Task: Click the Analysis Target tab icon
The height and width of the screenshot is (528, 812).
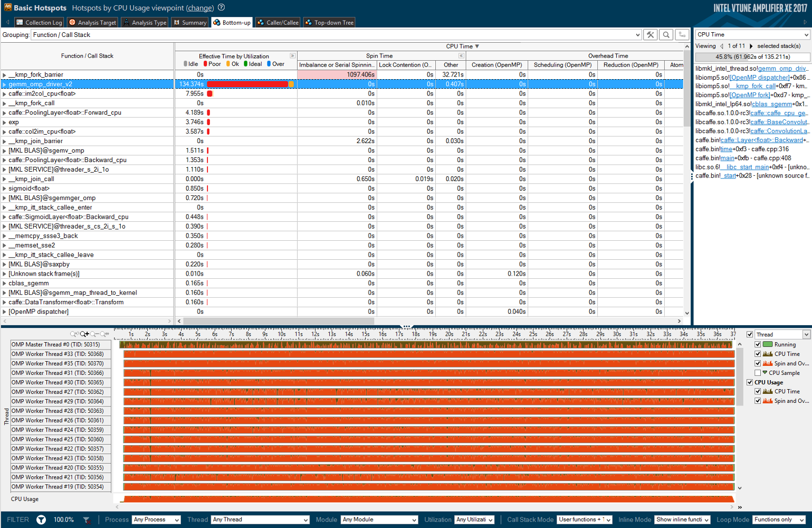Action: (x=72, y=22)
